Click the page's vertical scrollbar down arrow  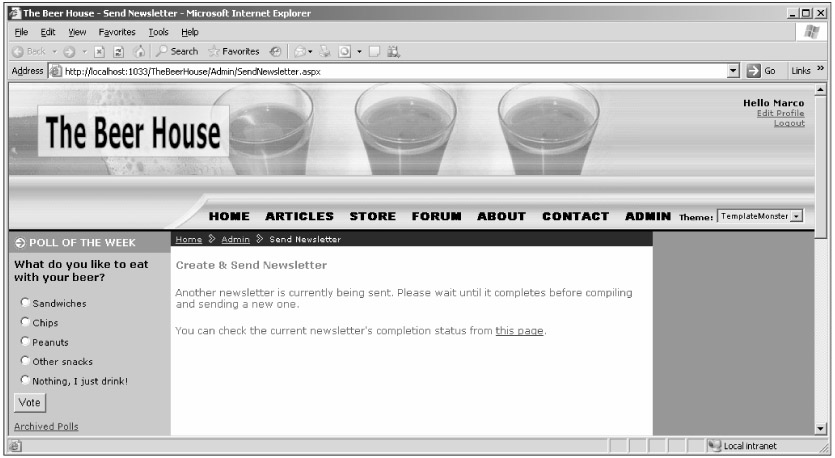tap(822, 428)
